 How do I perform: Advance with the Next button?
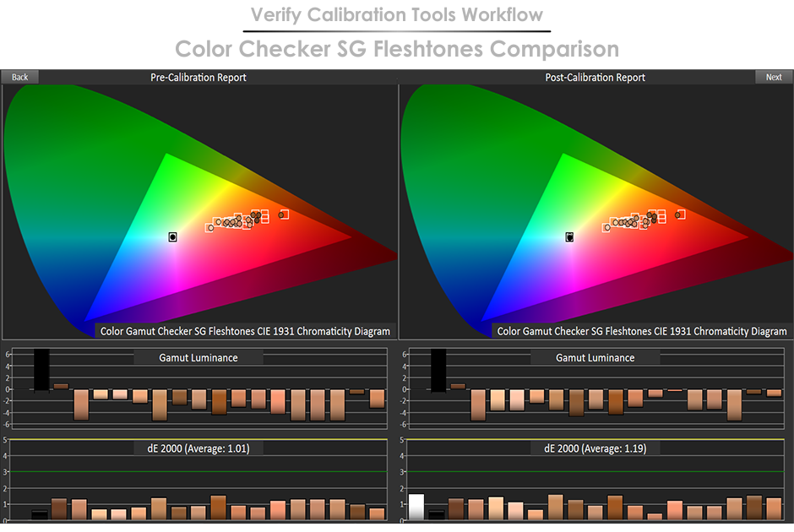(773, 77)
